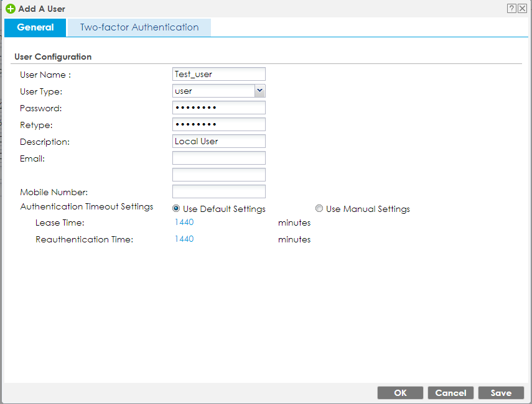Open the Two-factor Authentication tab
The height and width of the screenshot is (404, 532).
[139, 27]
